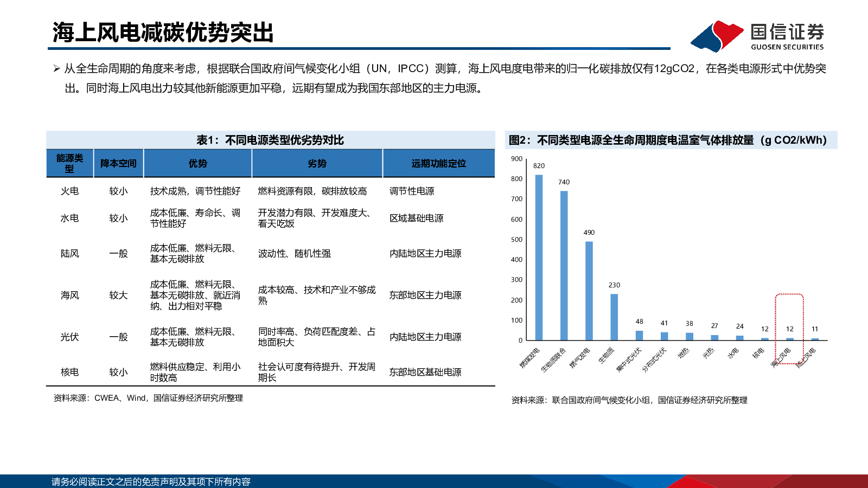Click footer disclaimer 请务必阅读正文之后的免责声明
This screenshot has height=488, width=868.
pyautogui.click(x=151, y=481)
